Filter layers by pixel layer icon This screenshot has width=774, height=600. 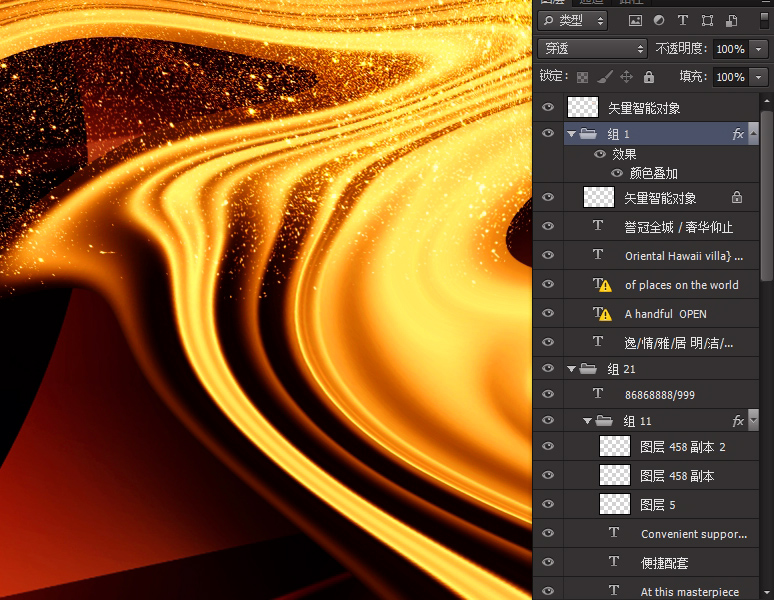635,21
